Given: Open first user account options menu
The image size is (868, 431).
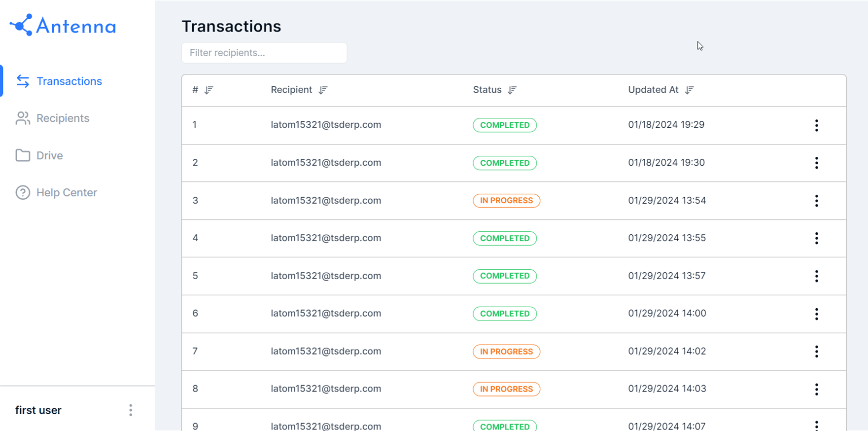Looking at the screenshot, I should (x=131, y=410).
